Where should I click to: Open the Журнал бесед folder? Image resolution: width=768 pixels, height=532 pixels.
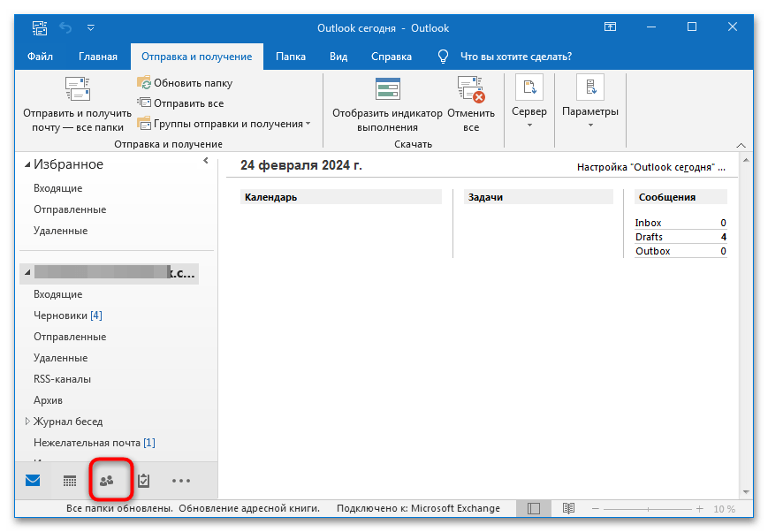68,422
